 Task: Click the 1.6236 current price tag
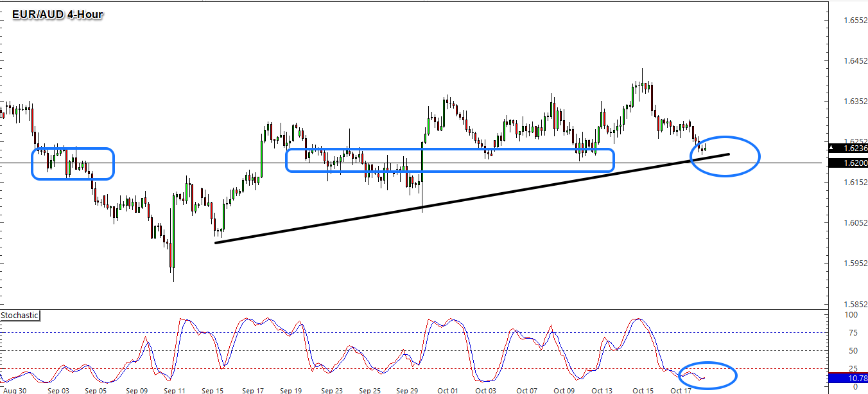click(x=848, y=148)
